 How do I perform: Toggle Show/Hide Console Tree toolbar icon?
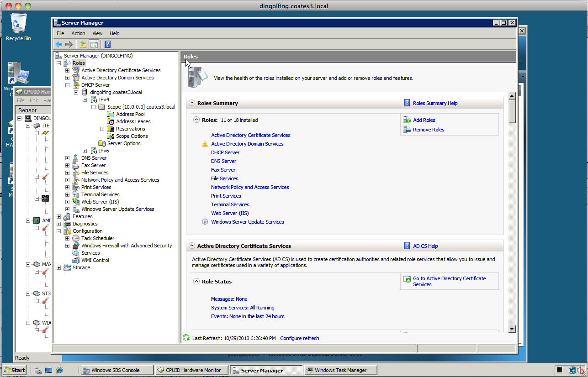[x=94, y=44]
